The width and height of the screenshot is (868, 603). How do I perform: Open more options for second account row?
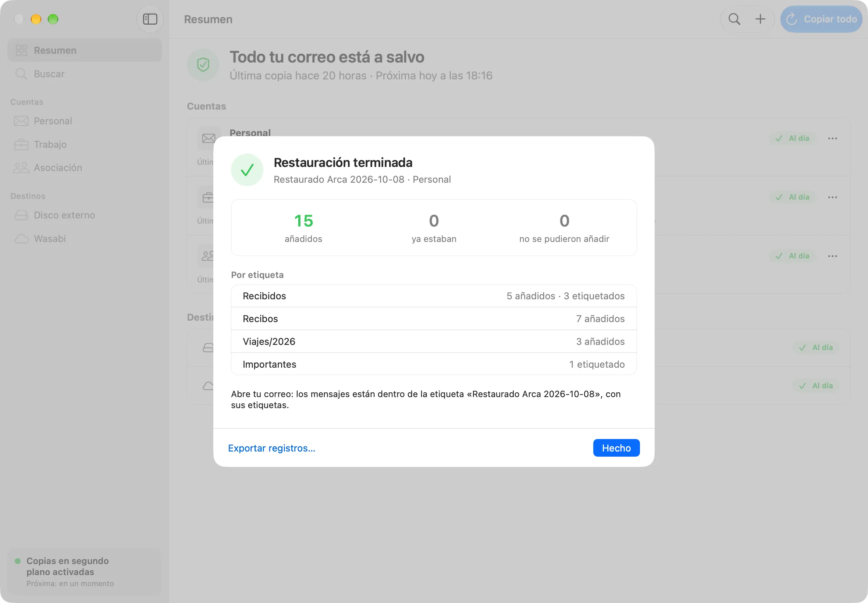pyautogui.click(x=832, y=197)
